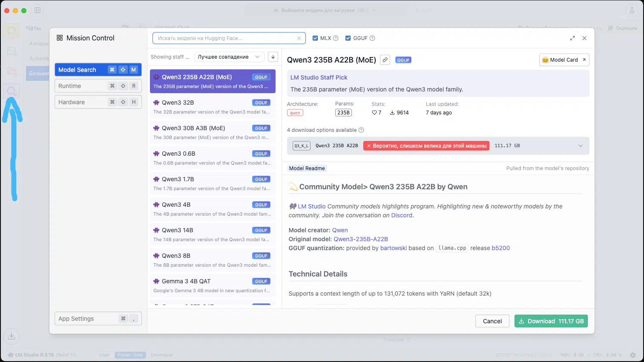The image size is (644, 362).
Task: Select Qwen3 32B in results list
Action: pyautogui.click(x=213, y=107)
